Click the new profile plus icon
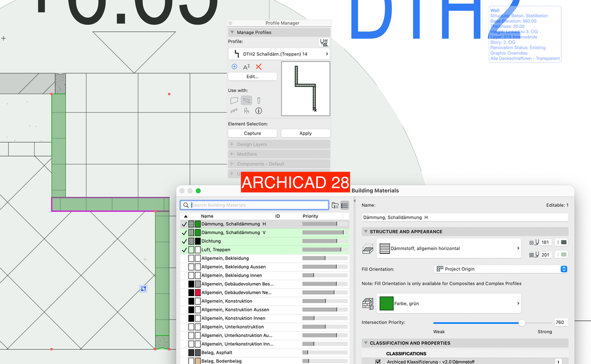Screen dimensions: 591x364 point(234,67)
